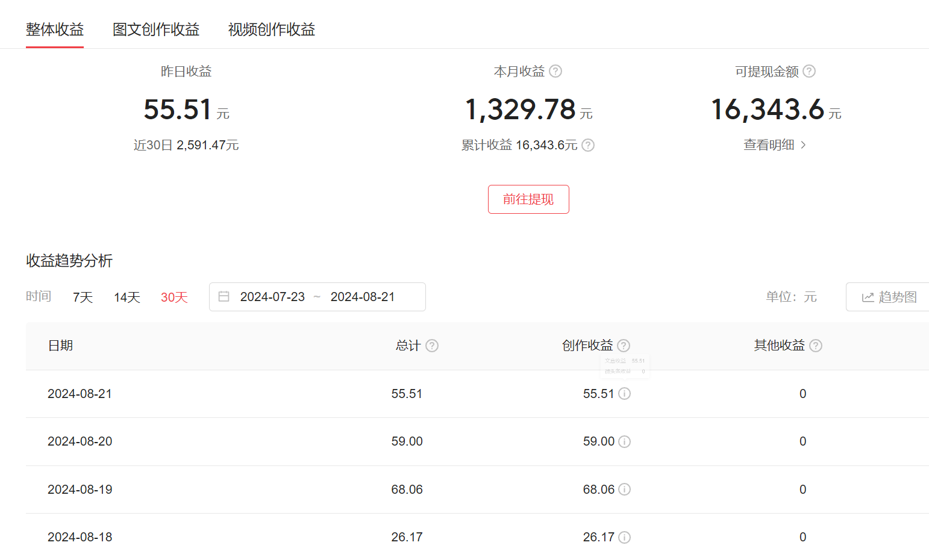The width and height of the screenshot is (929, 560).
Task: Click help icon next to 本月收益
Action: point(555,71)
